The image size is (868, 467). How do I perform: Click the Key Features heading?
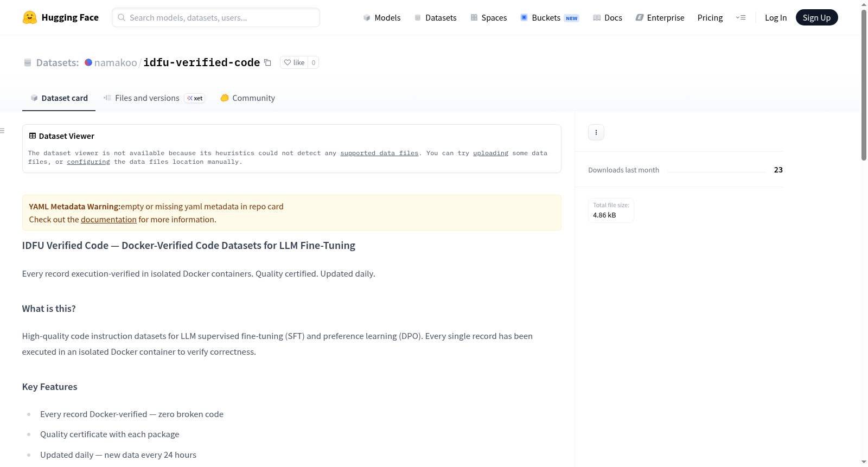50,387
